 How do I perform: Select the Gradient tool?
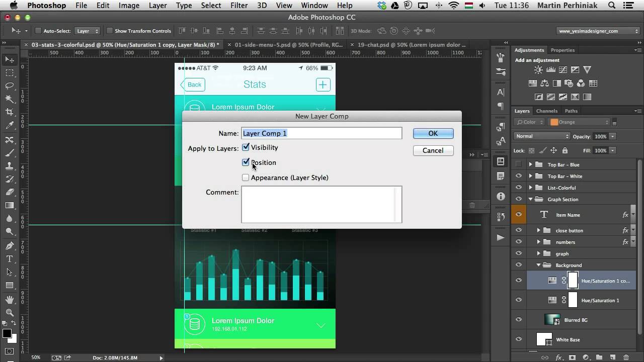(10, 205)
